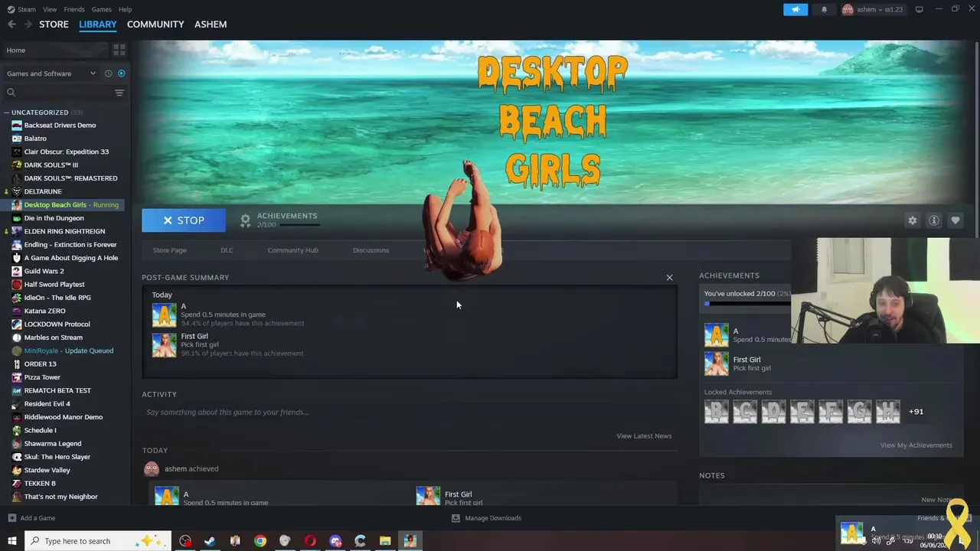Stop the running game

click(x=184, y=220)
